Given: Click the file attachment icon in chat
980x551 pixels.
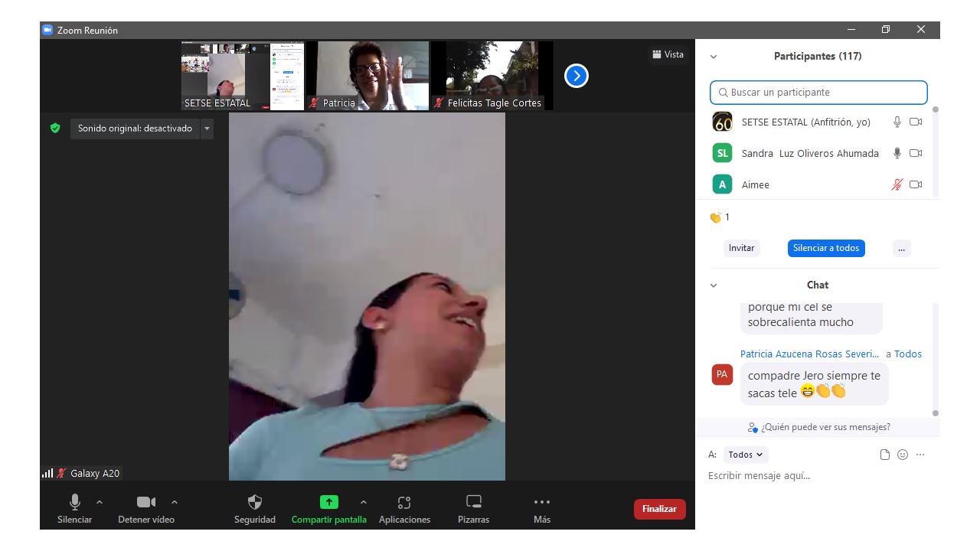Looking at the screenshot, I should click(x=885, y=455).
